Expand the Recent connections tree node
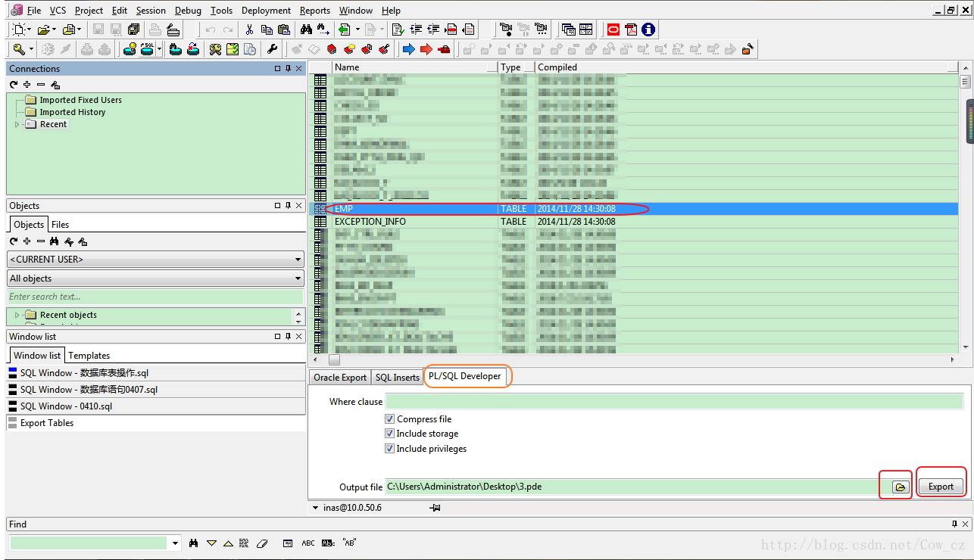 click(x=17, y=124)
